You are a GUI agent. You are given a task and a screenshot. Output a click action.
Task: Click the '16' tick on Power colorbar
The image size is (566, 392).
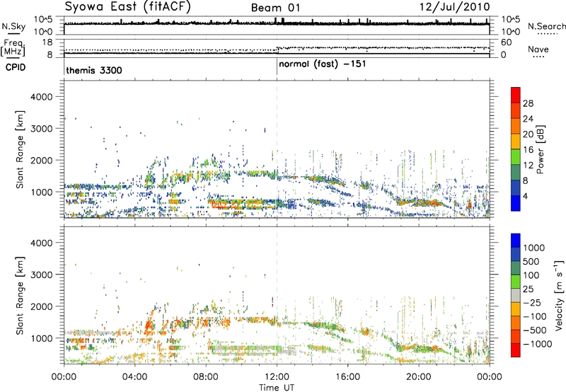pos(528,150)
